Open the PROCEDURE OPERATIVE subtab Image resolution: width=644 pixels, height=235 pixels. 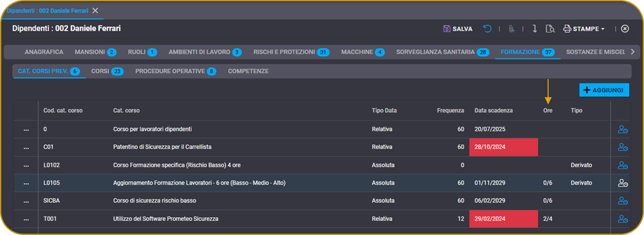tap(176, 71)
